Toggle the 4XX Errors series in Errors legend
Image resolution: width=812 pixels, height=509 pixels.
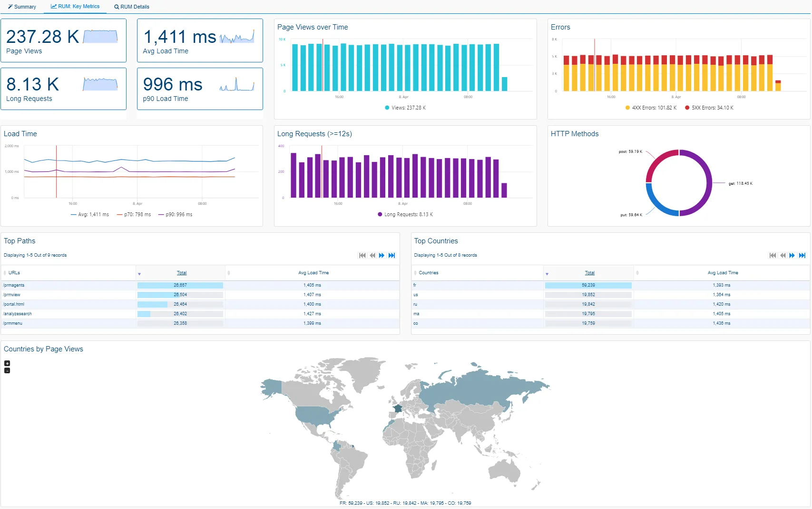pyautogui.click(x=651, y=108)
